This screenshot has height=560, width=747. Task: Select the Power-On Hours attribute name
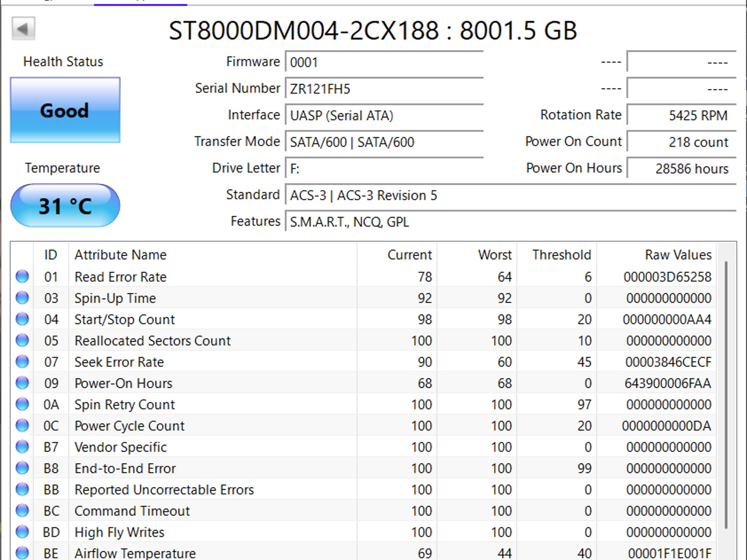coord(123,383)
